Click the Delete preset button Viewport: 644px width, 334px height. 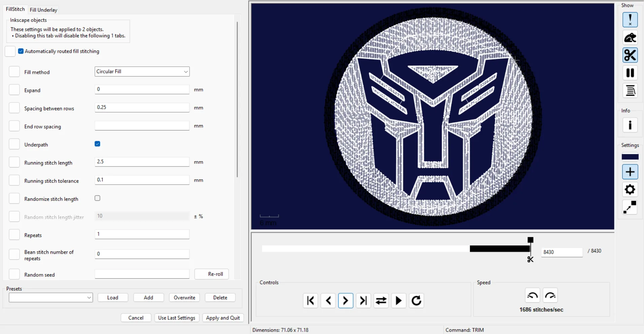tap(220, 298)
